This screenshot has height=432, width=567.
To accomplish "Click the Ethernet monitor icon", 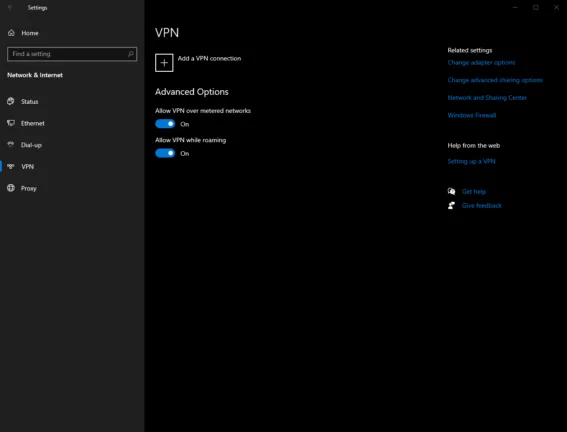I will click(x=11, y=123).
